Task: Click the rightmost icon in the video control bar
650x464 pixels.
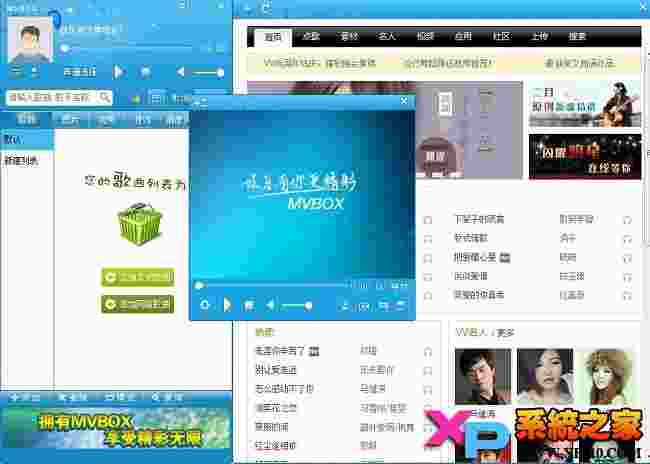Action: tap(401, 306)
